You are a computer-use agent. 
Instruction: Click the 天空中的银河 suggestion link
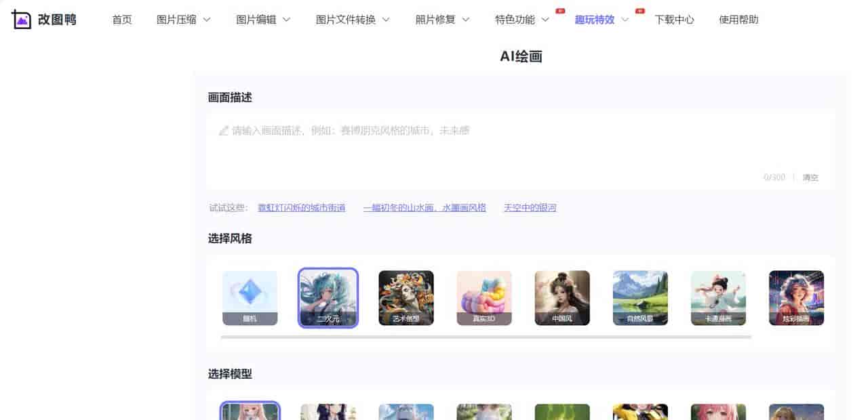point(530,208)
